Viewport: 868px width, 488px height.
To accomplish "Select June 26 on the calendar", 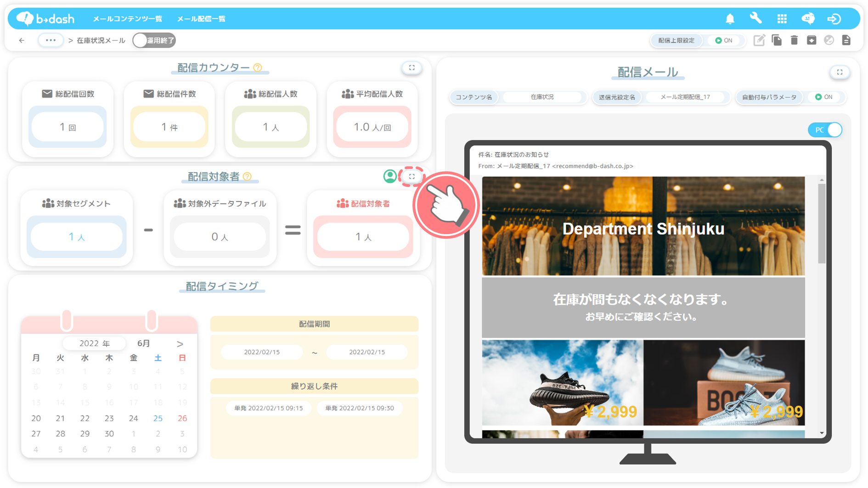I will pos(182,418).
